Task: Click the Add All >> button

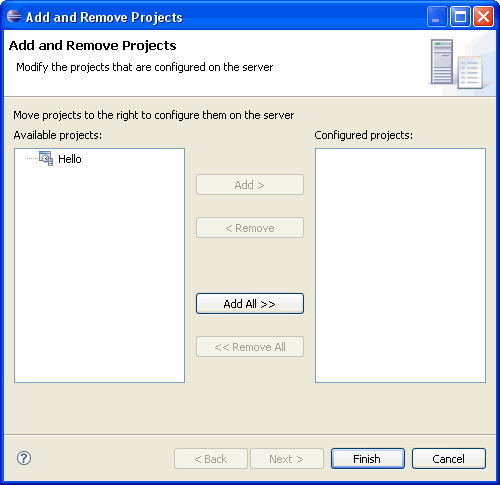Action: click(x=250, y=304)
